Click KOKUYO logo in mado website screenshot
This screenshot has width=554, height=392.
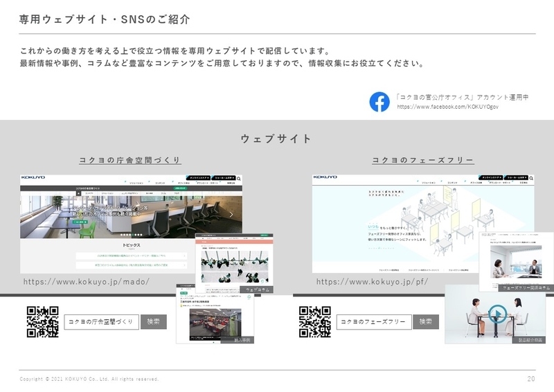coord(33,177)
